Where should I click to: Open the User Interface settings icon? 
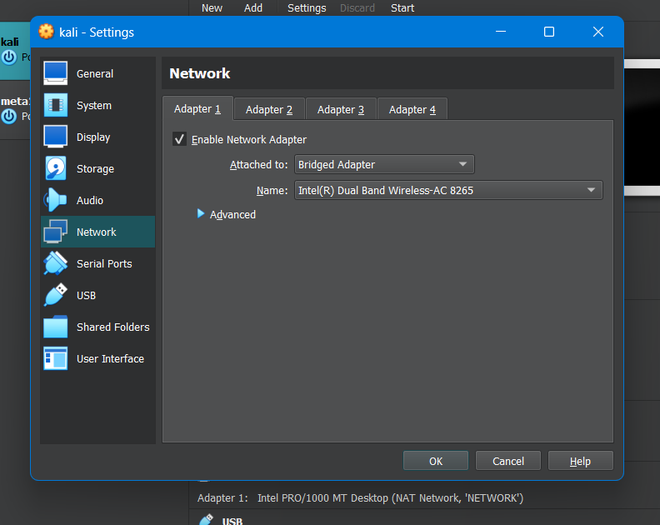[x=56, y=358]
